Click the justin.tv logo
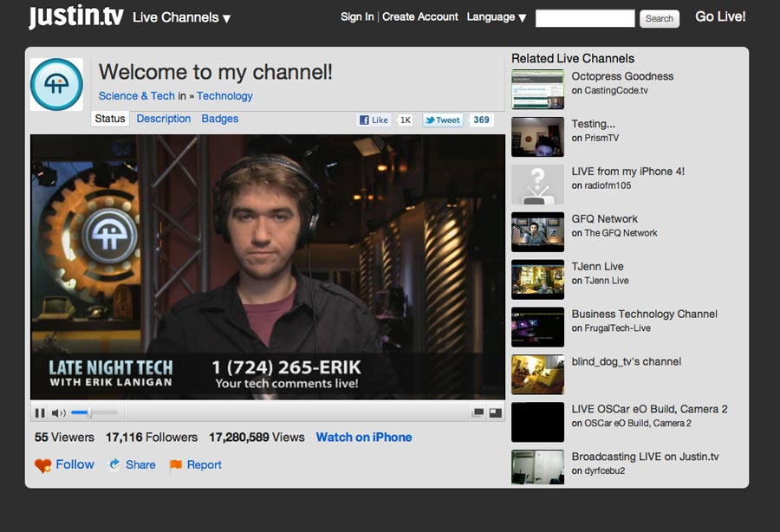 (76, 16)
